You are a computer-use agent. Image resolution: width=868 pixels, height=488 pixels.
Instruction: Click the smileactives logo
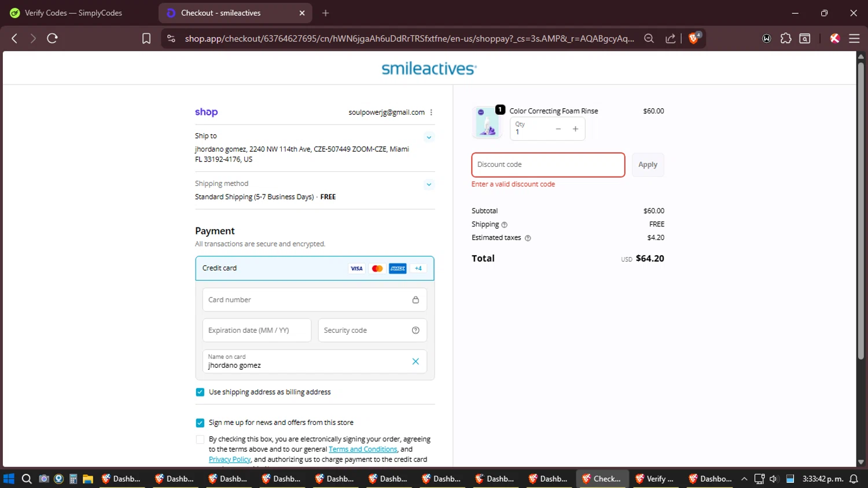coord(429,68)
